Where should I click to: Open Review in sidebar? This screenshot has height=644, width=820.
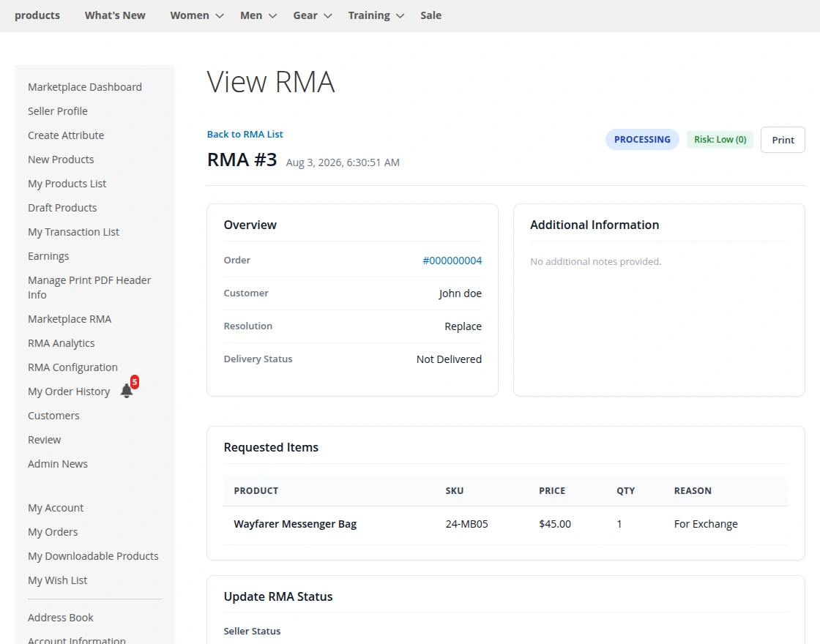click(x=45, y=440)
